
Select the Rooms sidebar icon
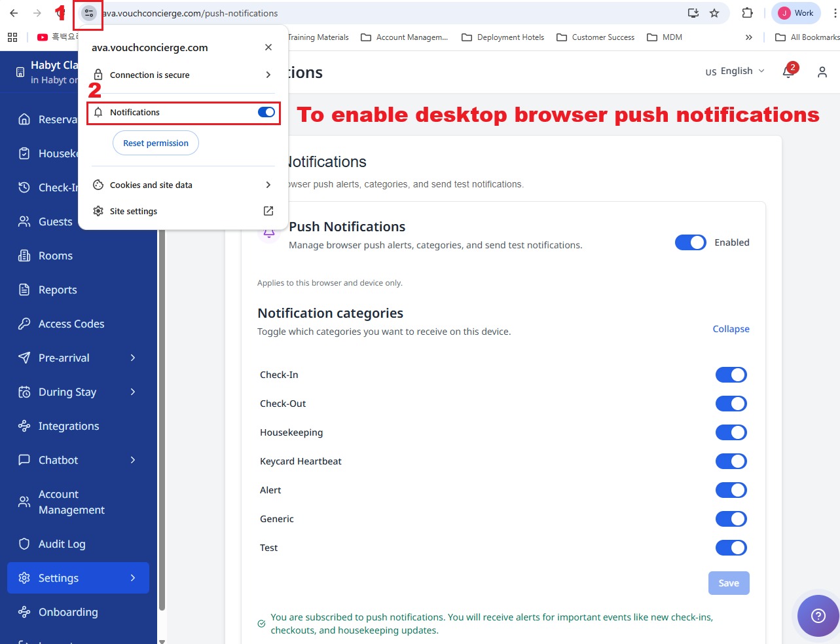click(55, 256)
